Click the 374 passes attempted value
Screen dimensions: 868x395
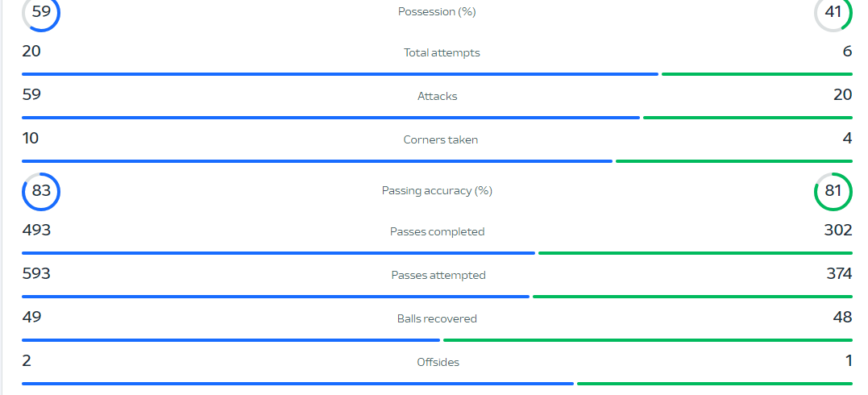tap(837, 273)
